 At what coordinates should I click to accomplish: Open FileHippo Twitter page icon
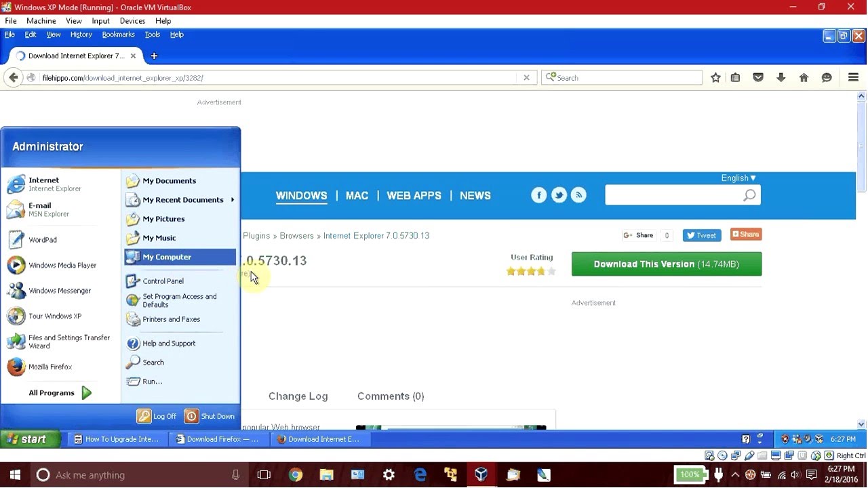pyautogui.click(x=559, y=195)
